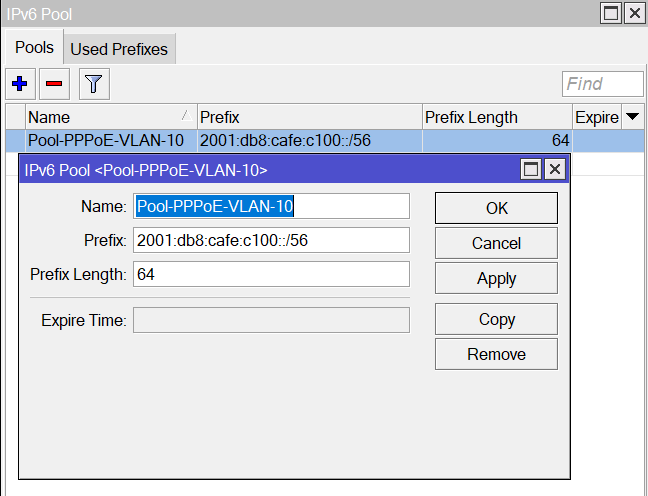Click the Remove button in dialog
This screenshot has height=496, width=648.
click(x=496, y=354)
